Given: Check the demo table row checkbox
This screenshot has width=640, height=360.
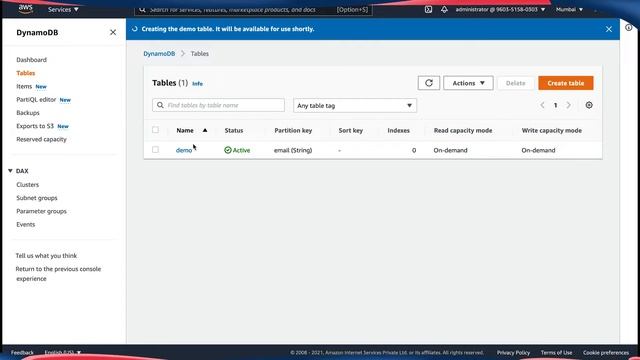Looking at the screenshot, I should click(156, 150).
